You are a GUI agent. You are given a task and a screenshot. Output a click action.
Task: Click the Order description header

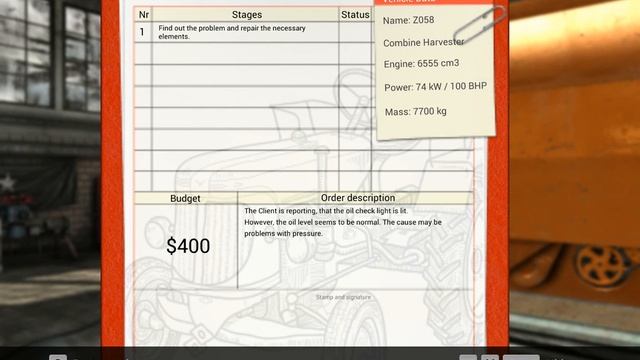(x=358, y=198)
